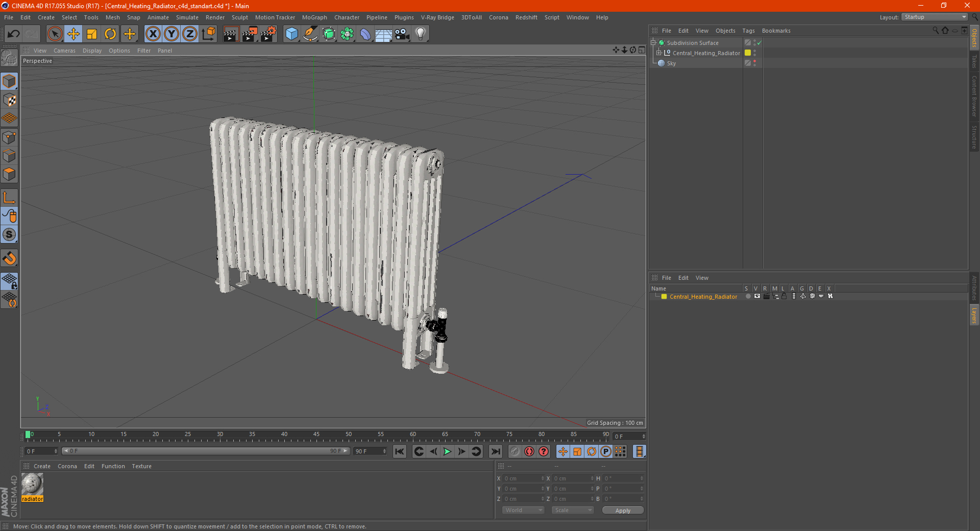980x531 pixels.
Task: Play animation forward
Action: coord(447,451)
